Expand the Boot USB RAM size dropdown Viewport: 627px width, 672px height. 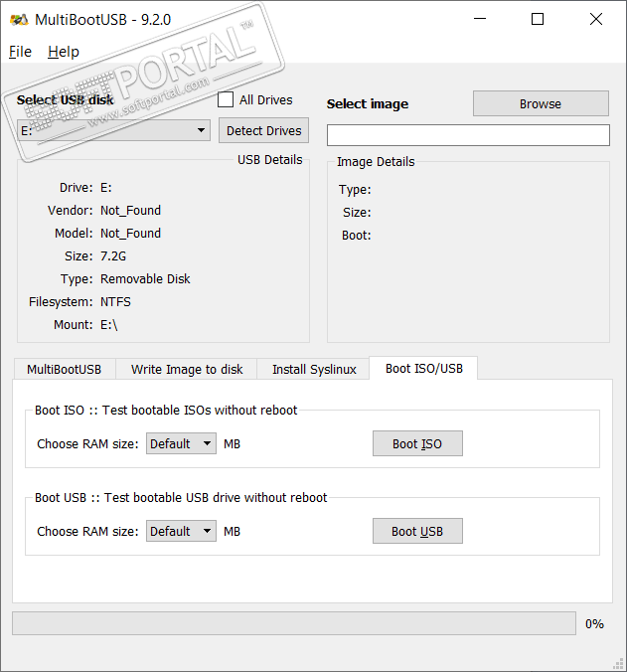181,531
